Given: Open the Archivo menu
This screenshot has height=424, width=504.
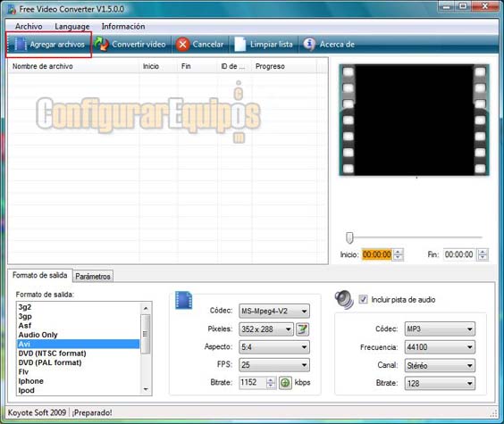Looking at the screenshot, I should (29, 26).
